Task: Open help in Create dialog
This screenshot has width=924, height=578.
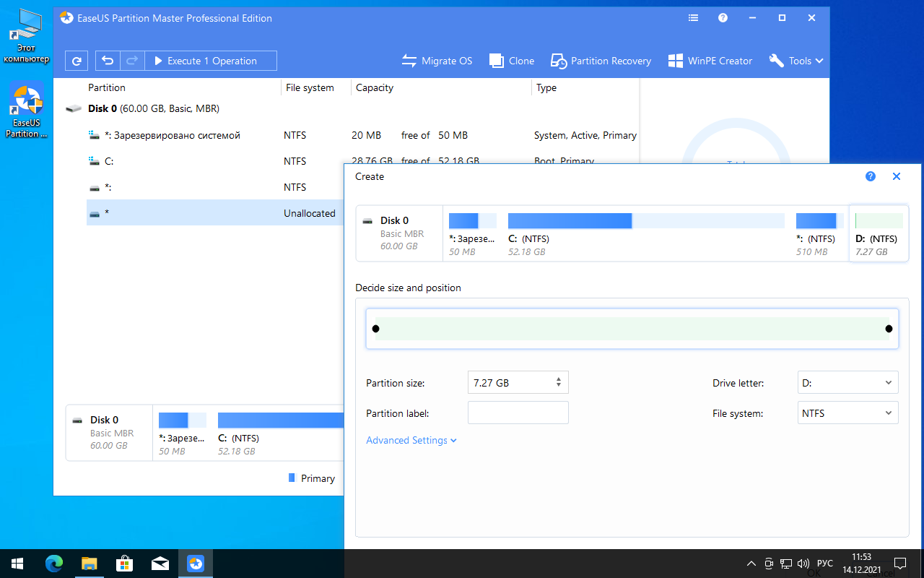Action: click(x=871, y=176)
